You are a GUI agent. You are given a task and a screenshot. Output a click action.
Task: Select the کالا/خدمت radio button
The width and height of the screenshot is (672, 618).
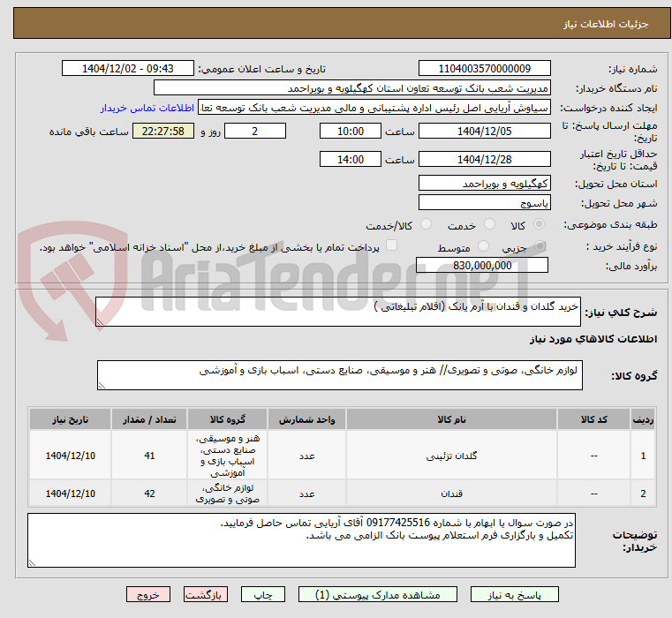click(x=426, y=223)
